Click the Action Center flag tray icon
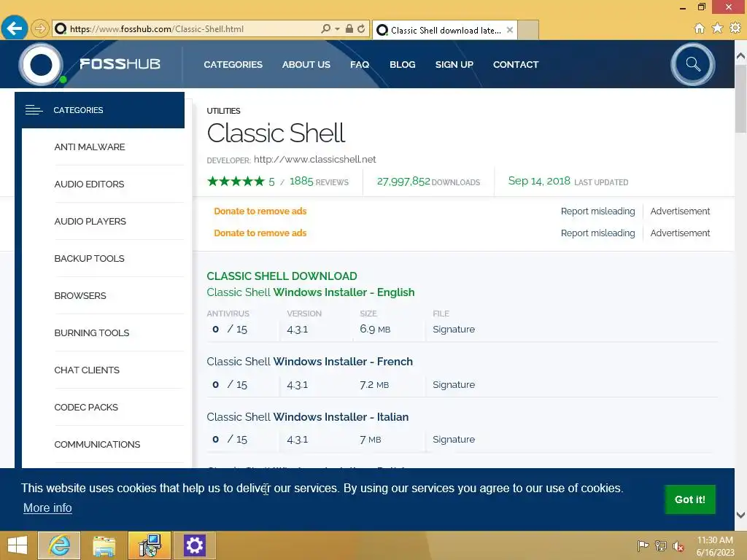 click(643, 545)
